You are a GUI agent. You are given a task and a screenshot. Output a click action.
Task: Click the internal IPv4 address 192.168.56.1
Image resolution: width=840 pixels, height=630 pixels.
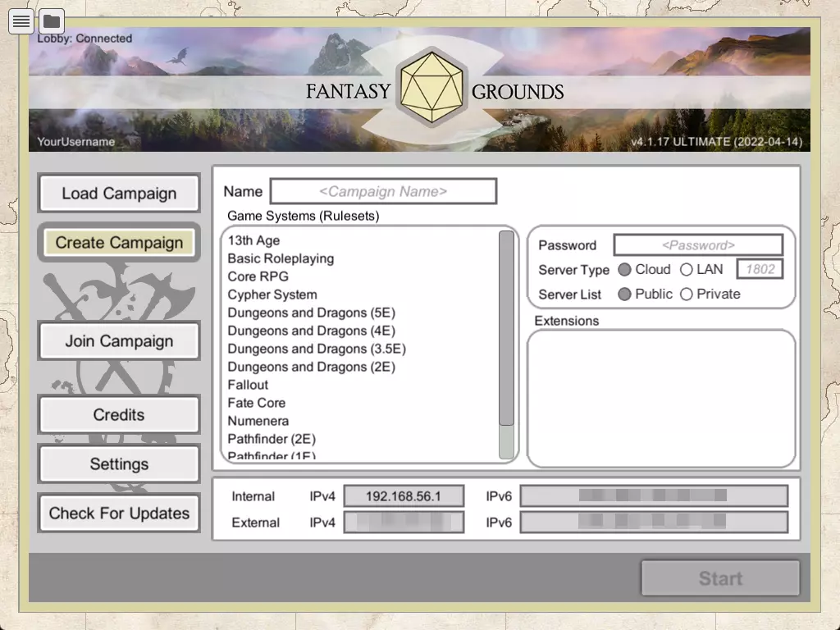(x=404, y=496)
